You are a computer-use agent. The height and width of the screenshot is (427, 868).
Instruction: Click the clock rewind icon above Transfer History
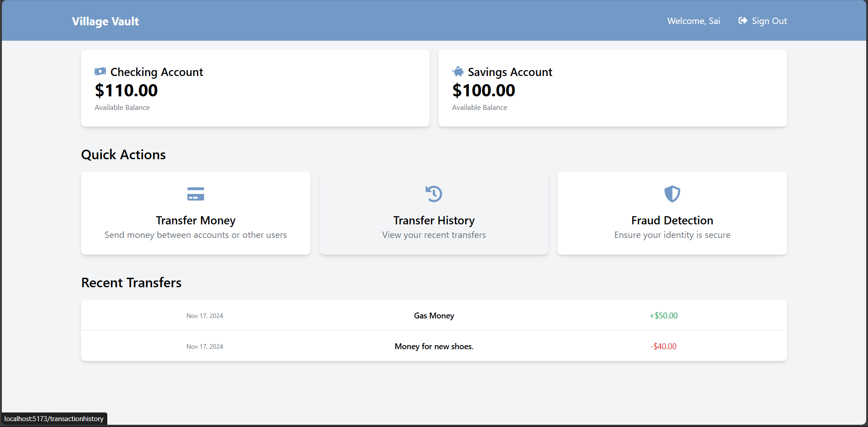[x=433, y=194]
